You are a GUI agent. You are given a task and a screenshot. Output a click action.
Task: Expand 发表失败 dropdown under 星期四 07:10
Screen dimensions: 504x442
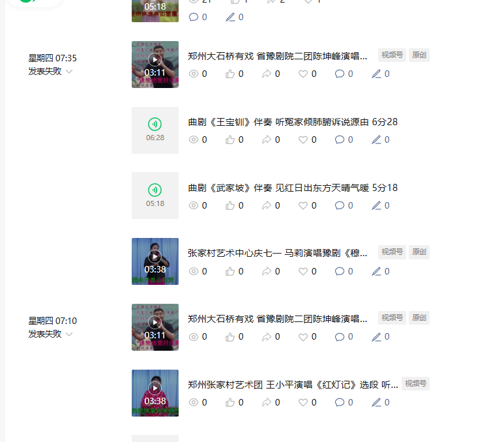tap(69, 334)
